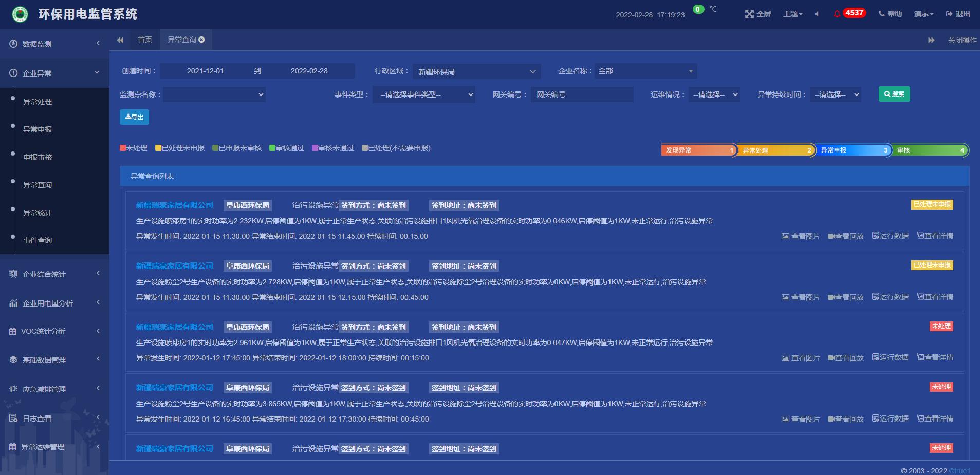The width and height of the screenshot is (980, 475).
Task: Open the 行政区域 region dropdown
Action: (x=476, y=71)
